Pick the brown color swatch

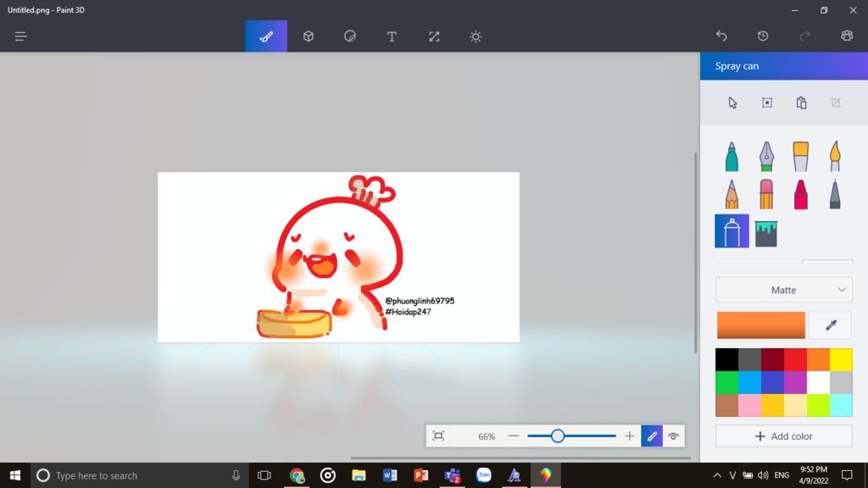[726, 405]
